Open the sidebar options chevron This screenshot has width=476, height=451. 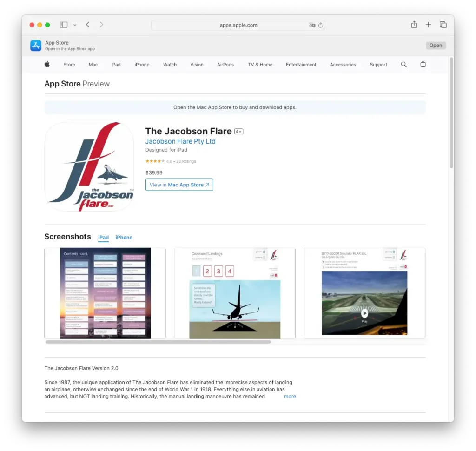pyautogui.click(x=74, y=25)
